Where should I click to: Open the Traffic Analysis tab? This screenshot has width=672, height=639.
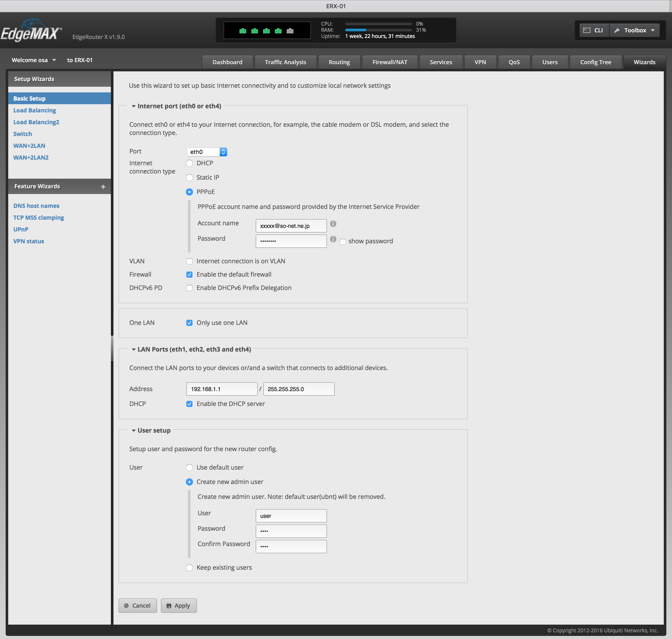[x=286, y=62]
